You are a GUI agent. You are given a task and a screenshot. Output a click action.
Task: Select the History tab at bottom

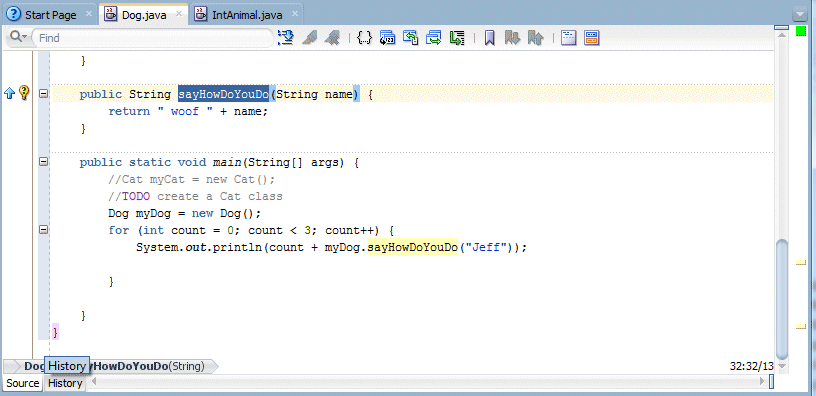[x=65, y=383]
